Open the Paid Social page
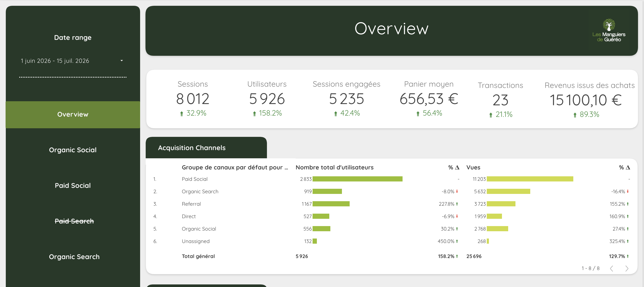644x287 pixels. tap(73, 185)
